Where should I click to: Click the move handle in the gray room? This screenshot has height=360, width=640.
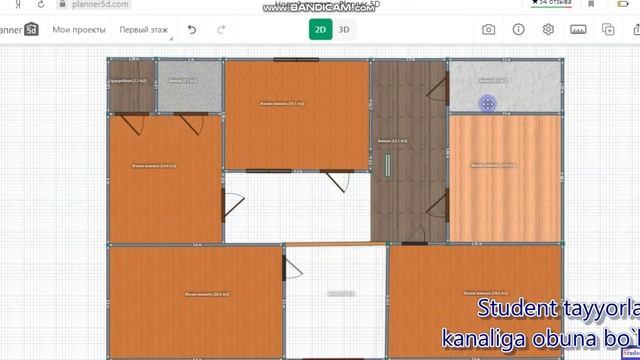pos(488,104)
